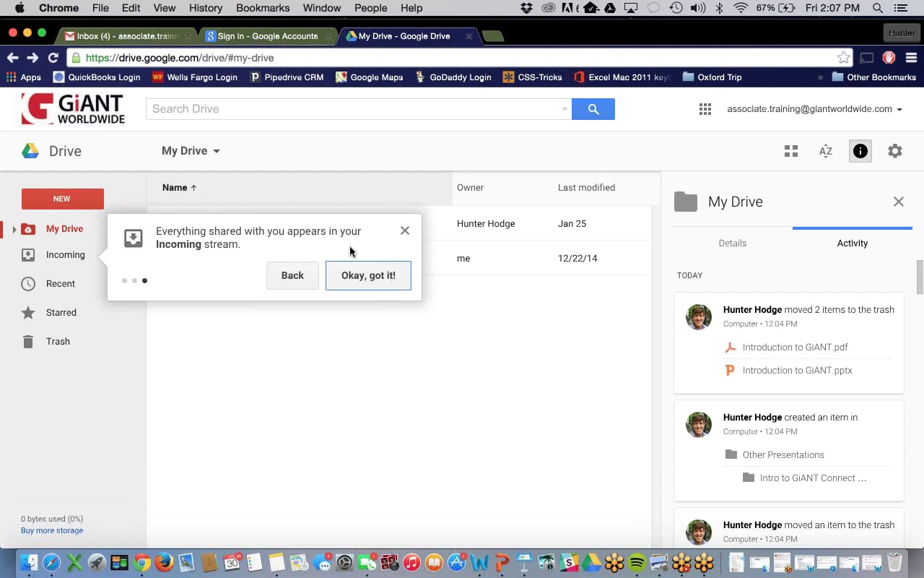
Task: Click the NEW button
Action: click(x=62, y=199)
